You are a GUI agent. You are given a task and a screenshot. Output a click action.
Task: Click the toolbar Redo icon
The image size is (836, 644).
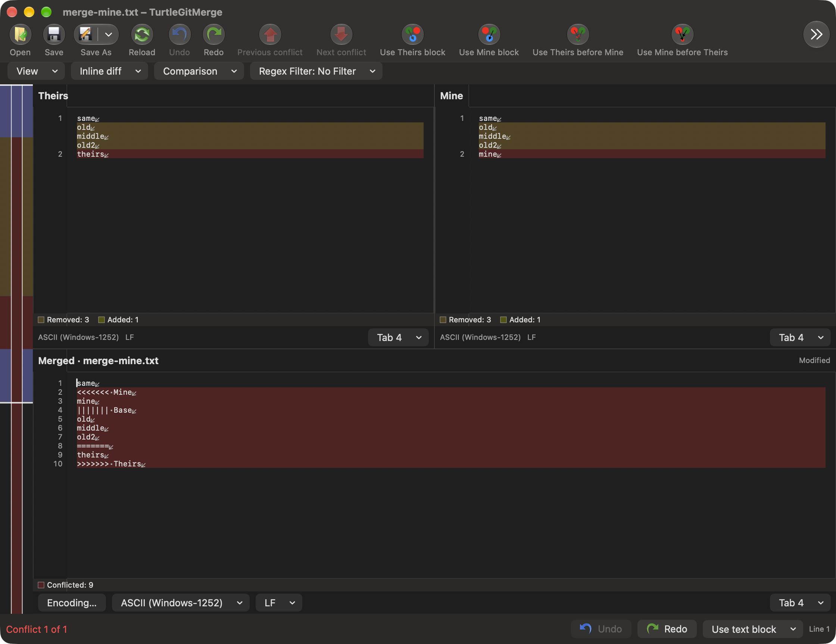[213, 34]
